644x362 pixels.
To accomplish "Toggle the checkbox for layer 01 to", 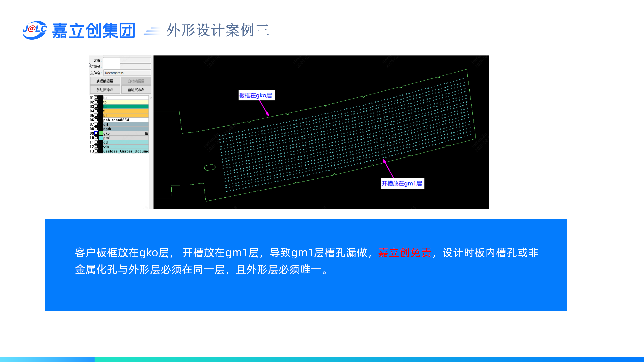I will pyautogui.click(x=96, y=98).
